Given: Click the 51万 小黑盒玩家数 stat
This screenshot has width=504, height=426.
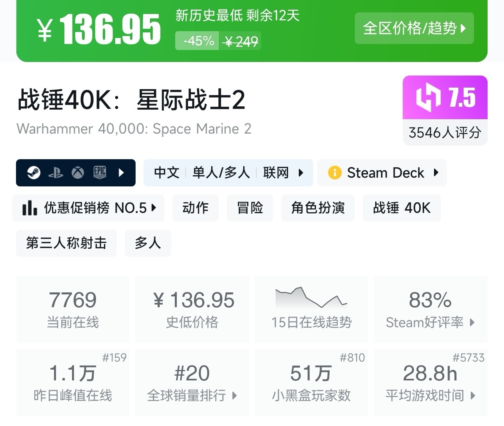Looking at the screenshot, I should coord(311,382).
